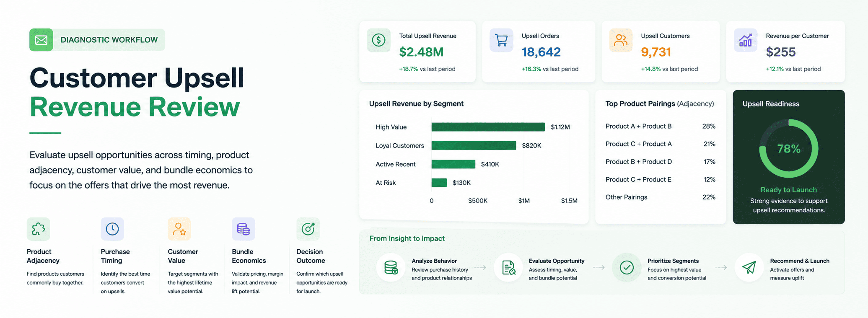Click the +12.1% vs last period text
Viewport: 868px width, 318px height.
pos(793,69)
